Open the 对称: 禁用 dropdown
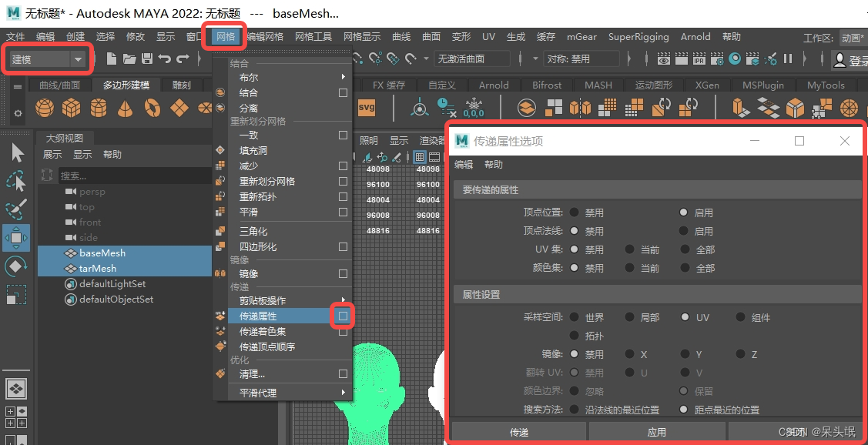 click(581, 59)
